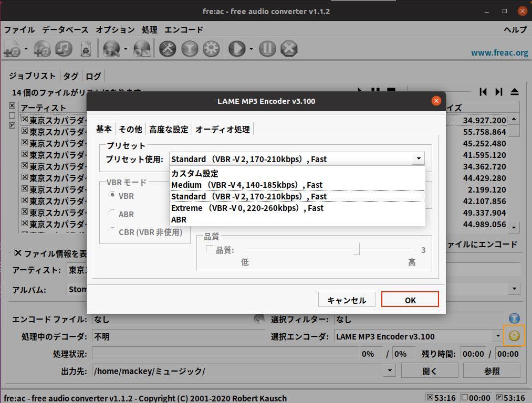Collapse the プリセット使用 dropdown arrow
The width and height of the screenshot is (532, 403).
(x=419, y=158)
